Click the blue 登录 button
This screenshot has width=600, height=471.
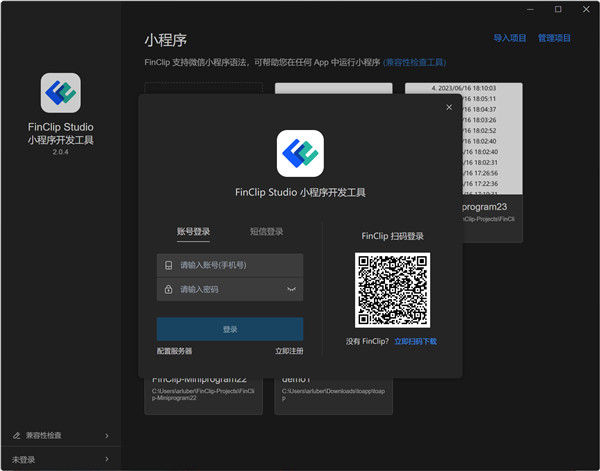click(230, 329)
